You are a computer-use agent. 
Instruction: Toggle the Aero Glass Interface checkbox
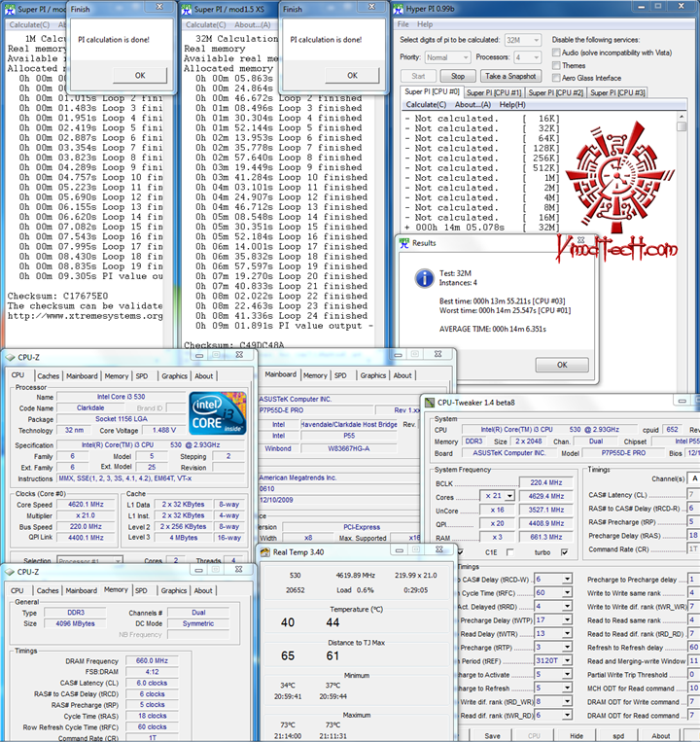click(x=556, y=78)
